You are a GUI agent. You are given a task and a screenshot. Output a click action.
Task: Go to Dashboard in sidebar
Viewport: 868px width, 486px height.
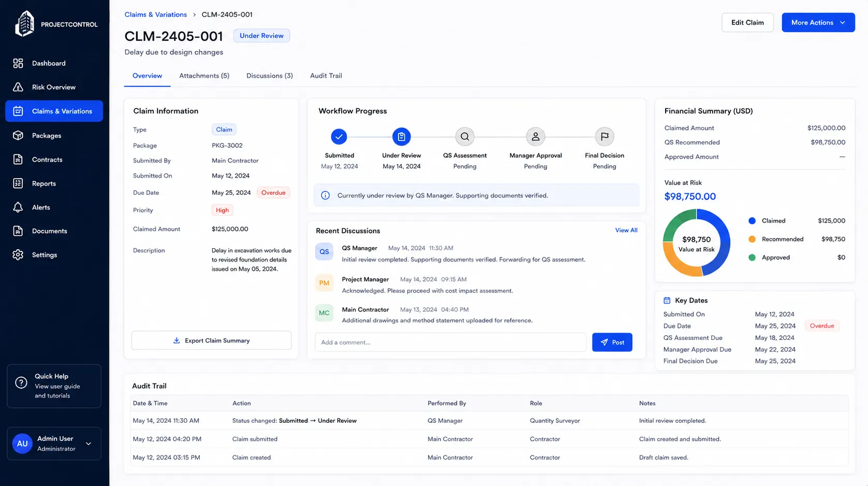[54, 63]
